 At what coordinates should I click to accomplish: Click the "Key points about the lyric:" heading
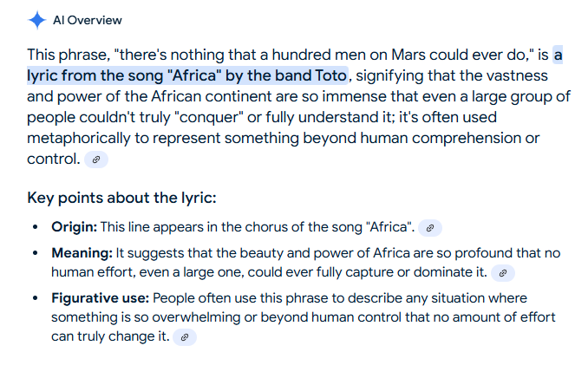coord(121,198)
